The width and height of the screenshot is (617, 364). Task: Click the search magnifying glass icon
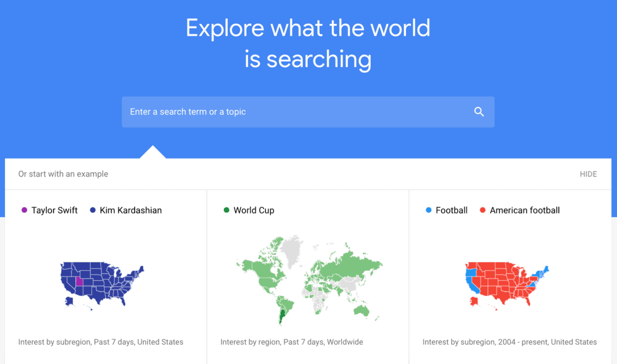click(479, 112)
